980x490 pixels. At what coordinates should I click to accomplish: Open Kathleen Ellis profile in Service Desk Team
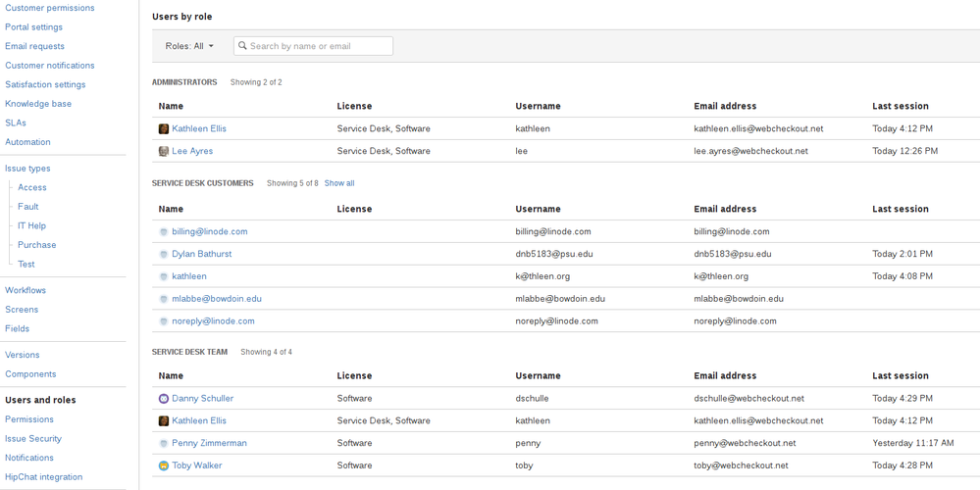(x=199, y=420)
